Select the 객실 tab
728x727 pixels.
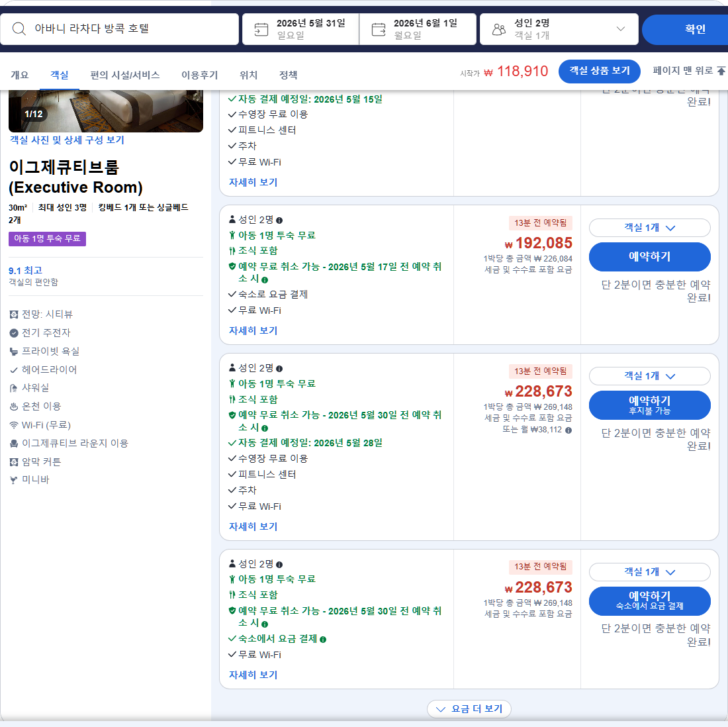coord(60,75)
